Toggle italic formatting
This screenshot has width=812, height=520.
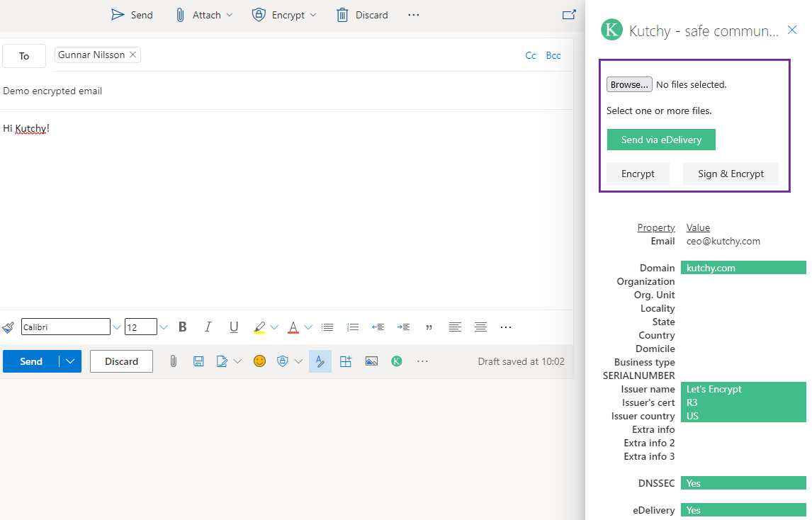[208, 327]
